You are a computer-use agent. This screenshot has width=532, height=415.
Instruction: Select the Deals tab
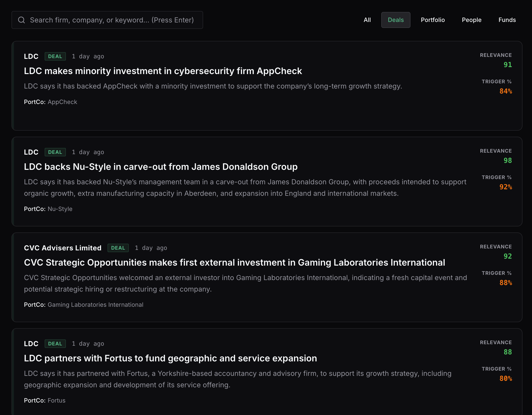(x=396, y=20)
